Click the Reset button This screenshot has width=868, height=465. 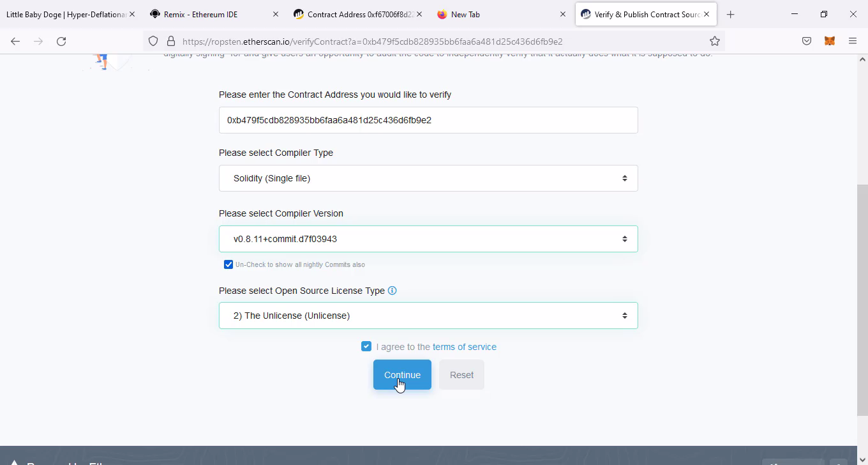461,375
